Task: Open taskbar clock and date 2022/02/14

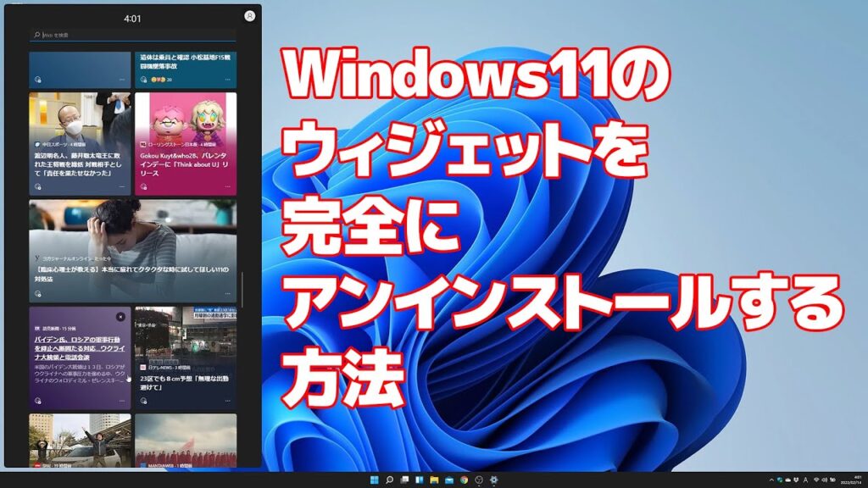Action: (851, 480)
